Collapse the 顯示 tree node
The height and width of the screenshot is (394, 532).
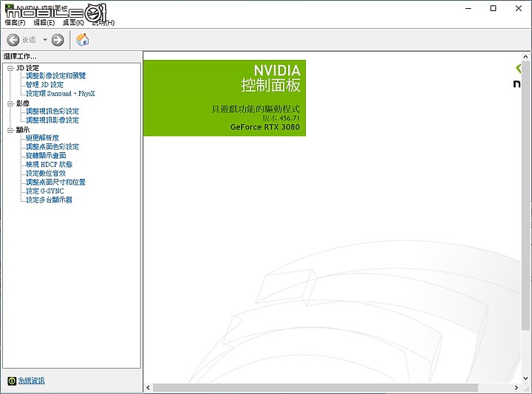(x=10, y=130)
